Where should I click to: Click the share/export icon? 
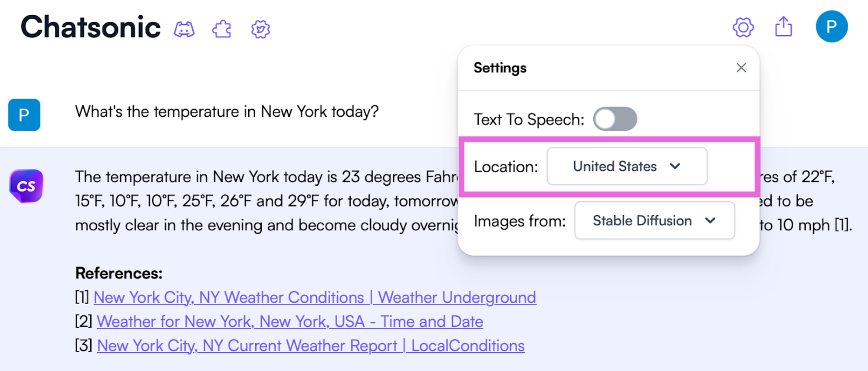pos(783,27)
